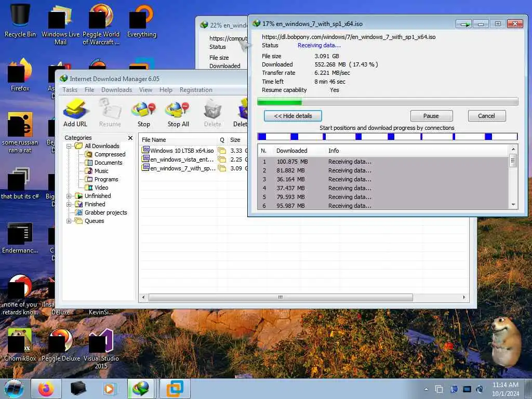This screenshot has width=532, height=399.
Task: Open the Tasks menu
Action: [70, 90]
